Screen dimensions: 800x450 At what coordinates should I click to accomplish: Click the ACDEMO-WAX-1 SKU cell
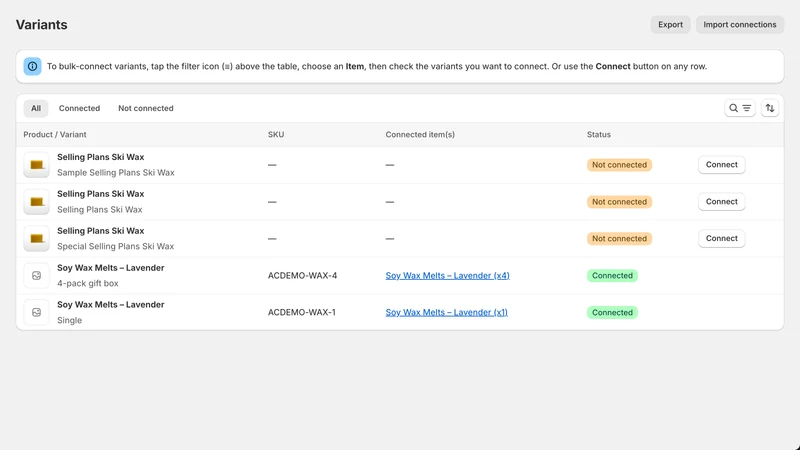point(302,312)
